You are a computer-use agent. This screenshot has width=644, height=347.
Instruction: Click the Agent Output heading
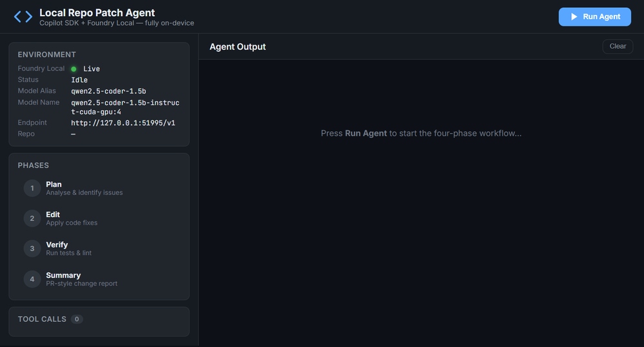click(x=238, y=47)
